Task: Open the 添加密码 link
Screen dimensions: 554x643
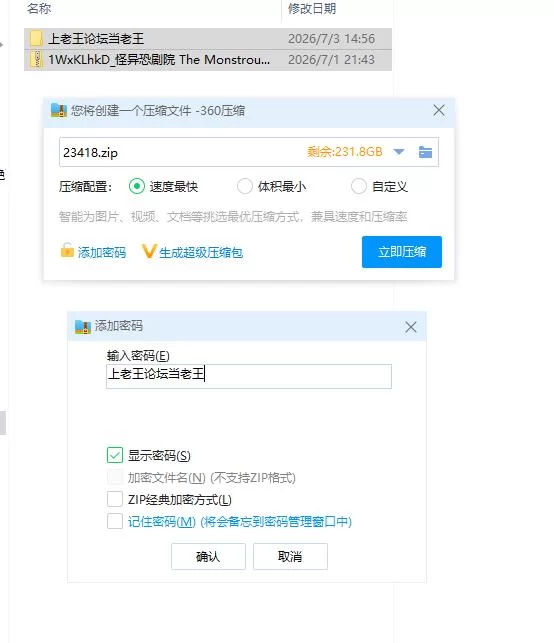Action: coord(102,252)
